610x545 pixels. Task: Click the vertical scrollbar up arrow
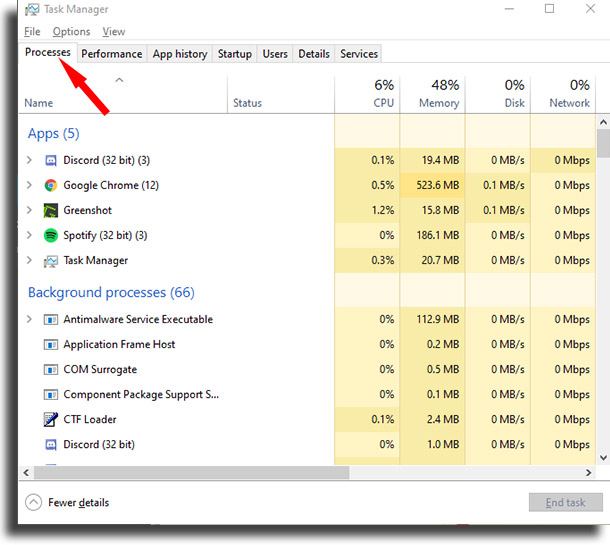pos(603,122)
